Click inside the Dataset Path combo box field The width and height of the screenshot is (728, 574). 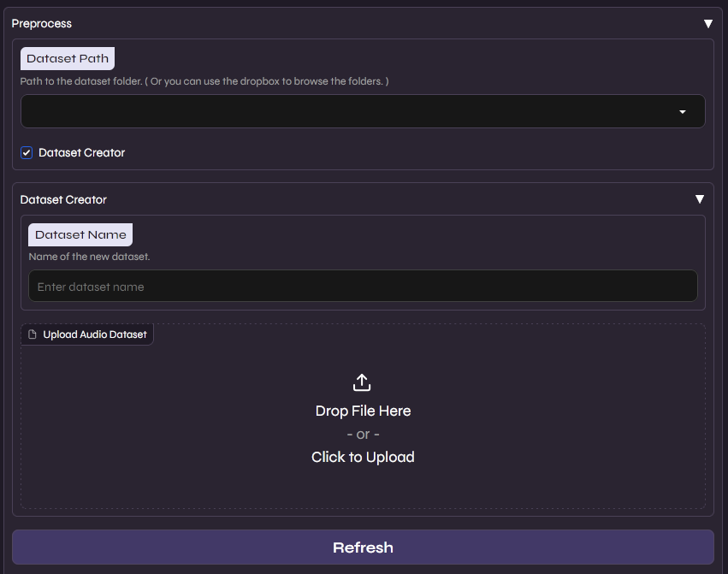[342, 112]
